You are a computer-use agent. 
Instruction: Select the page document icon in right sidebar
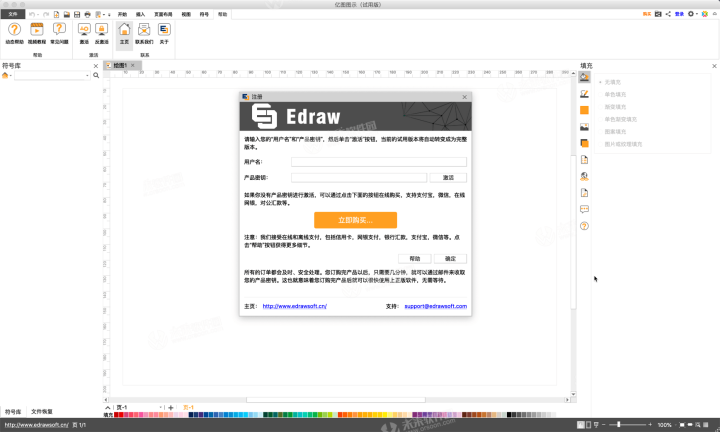(x=584, y=160)
